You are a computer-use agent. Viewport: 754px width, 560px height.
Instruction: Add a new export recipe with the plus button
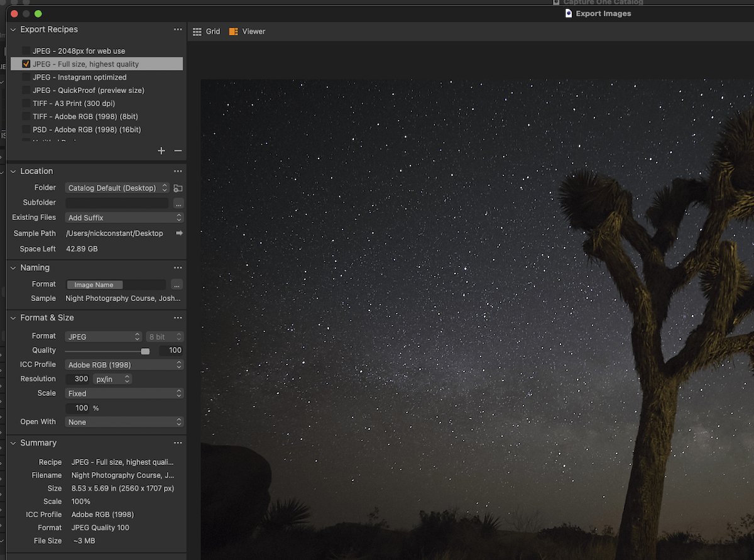coord(161,151)
